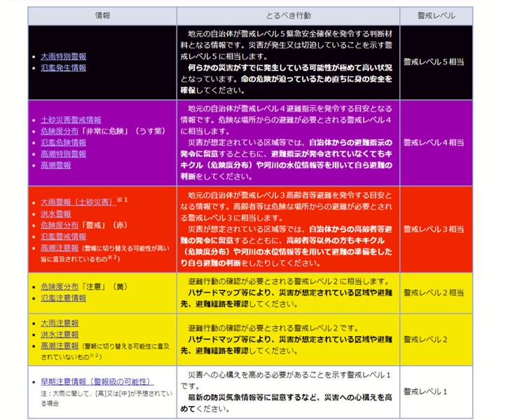Image resolution: width=508 pixels, height=420 pixels.
Task: Select the 洪水注意報 link
Action: [59, 335]
